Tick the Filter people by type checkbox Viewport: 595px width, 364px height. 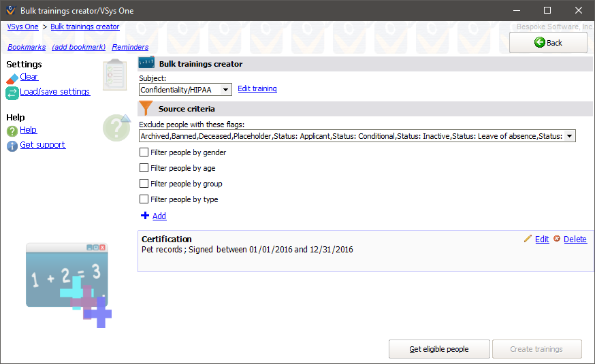coord(144,199)
